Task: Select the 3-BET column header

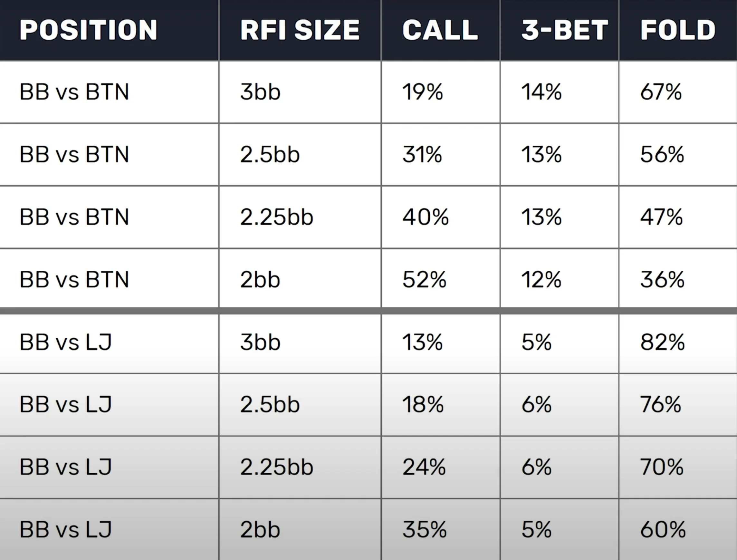Action: point(565,30)
